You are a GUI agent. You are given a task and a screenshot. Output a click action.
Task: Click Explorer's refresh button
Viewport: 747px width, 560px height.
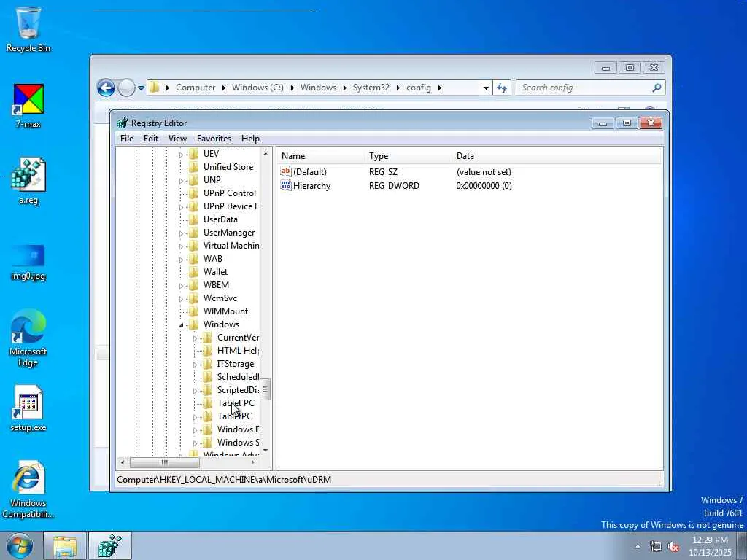click(x=502, y=87)
